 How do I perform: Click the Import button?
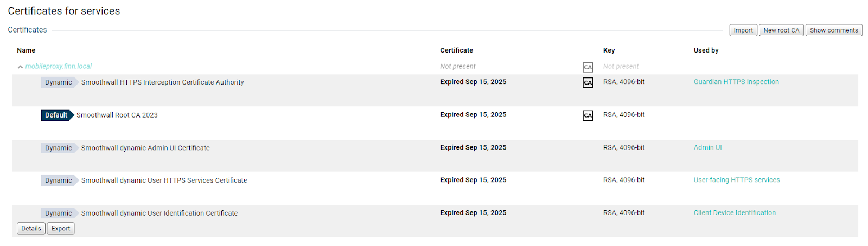click(x=743, y=30)
